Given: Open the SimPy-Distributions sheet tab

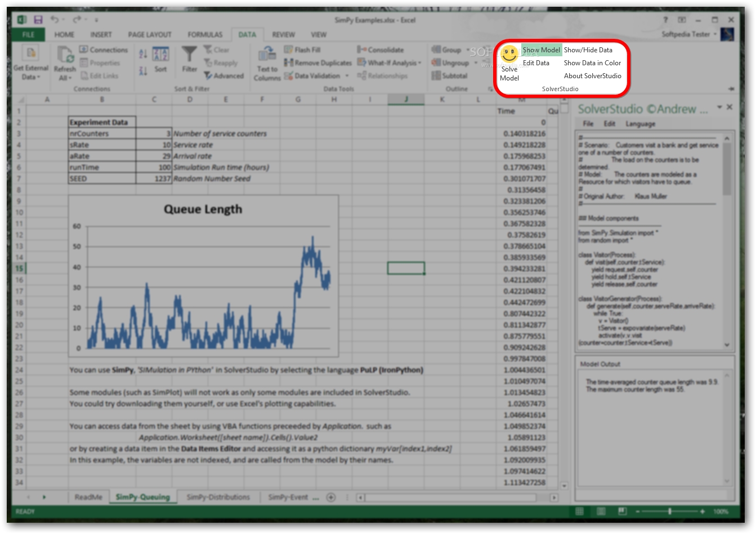Looking at the screenshot, I should click(x=218, y=497).
